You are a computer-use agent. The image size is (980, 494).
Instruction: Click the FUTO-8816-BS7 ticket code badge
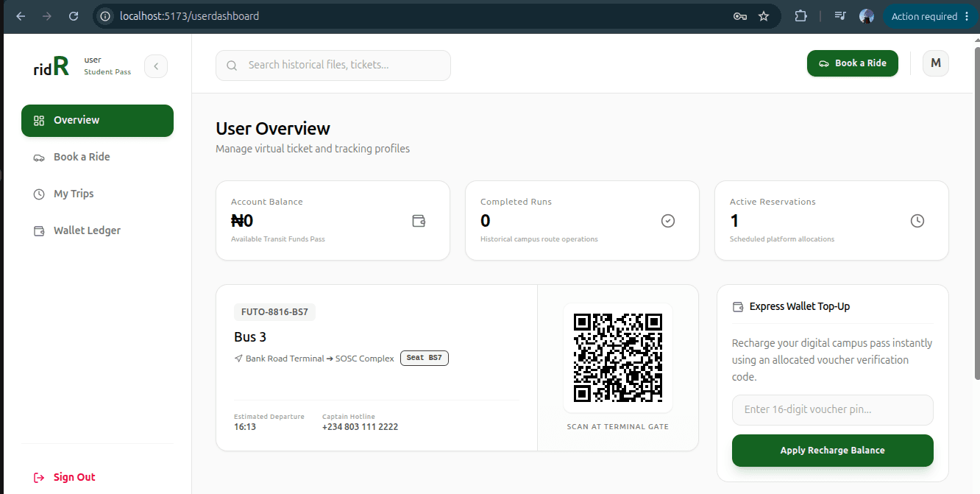pos(275,312)
